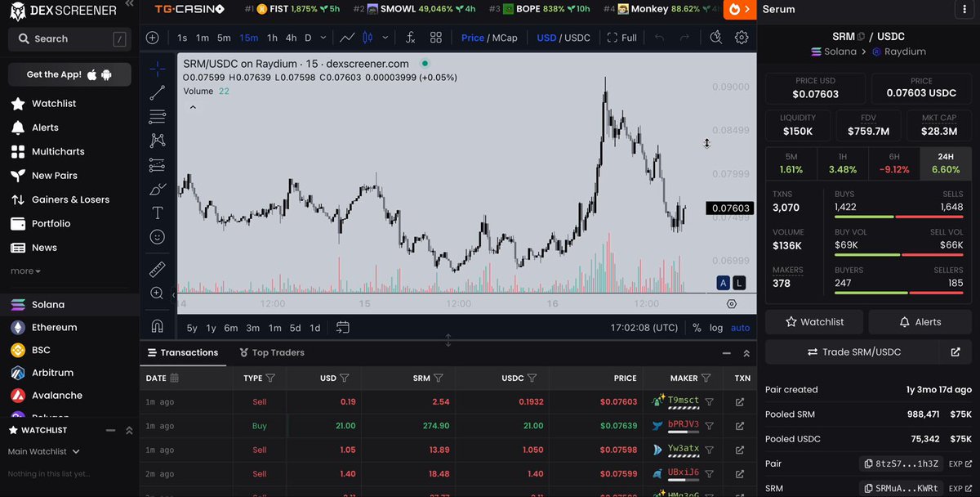Open the trade external link icon
Screen dimensions: 980x497
click(955, 351)
